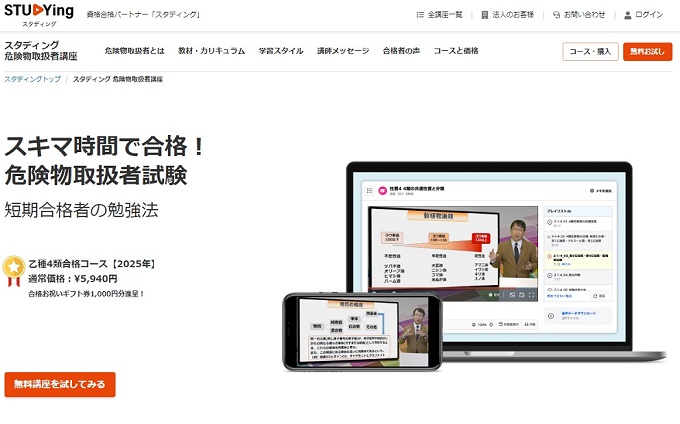The height and width of the screenshot is (424, 680).
Task: Click the STUDYing logo
Action: coord(39,15)
